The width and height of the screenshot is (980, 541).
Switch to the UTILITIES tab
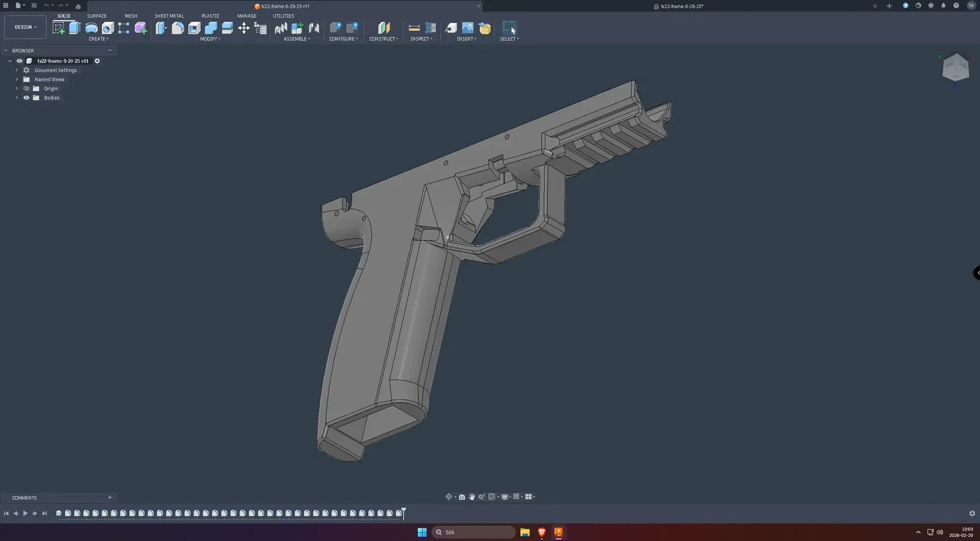284,16
